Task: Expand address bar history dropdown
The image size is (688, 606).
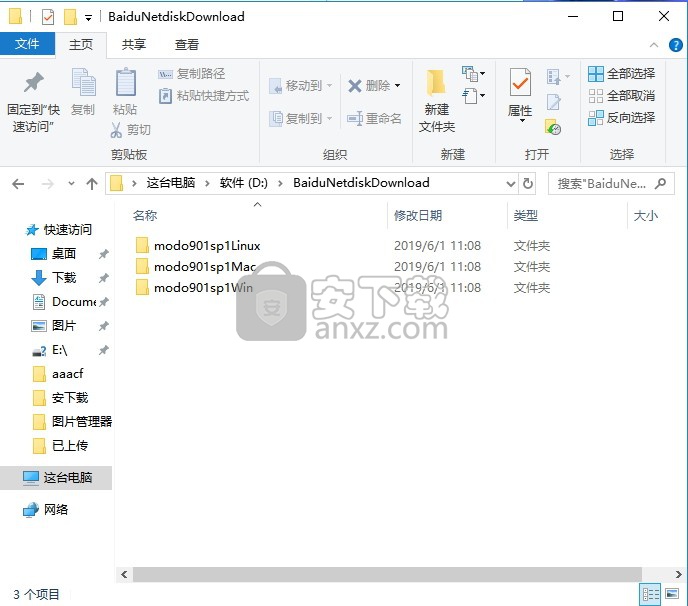Action: click(510, 183)
